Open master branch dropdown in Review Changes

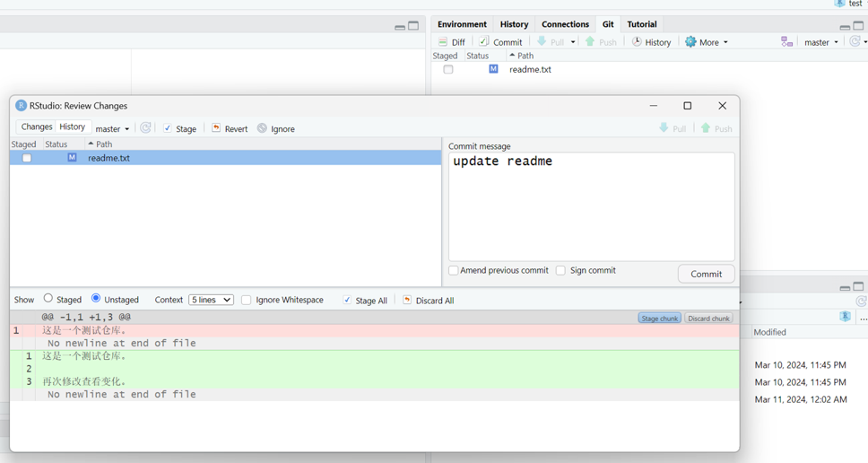tap(113, 128)
